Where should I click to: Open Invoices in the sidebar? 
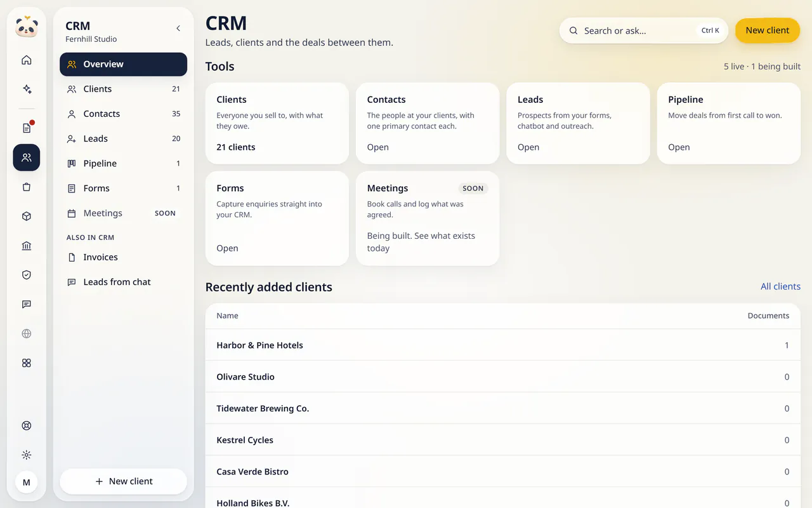tap(124, 257)
